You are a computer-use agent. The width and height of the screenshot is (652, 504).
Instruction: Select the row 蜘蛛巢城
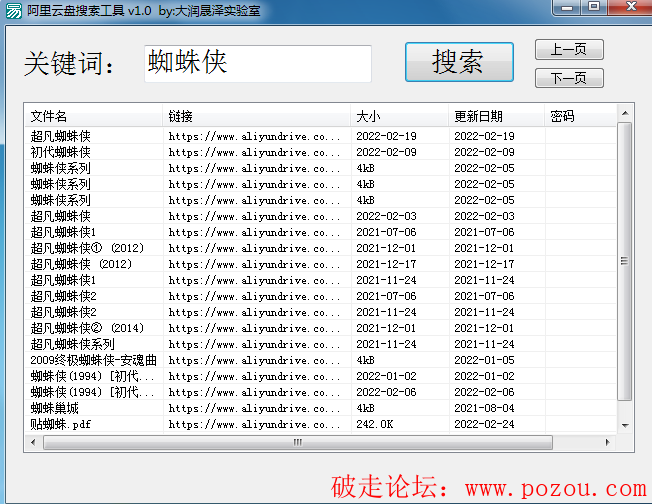point(321,408)
